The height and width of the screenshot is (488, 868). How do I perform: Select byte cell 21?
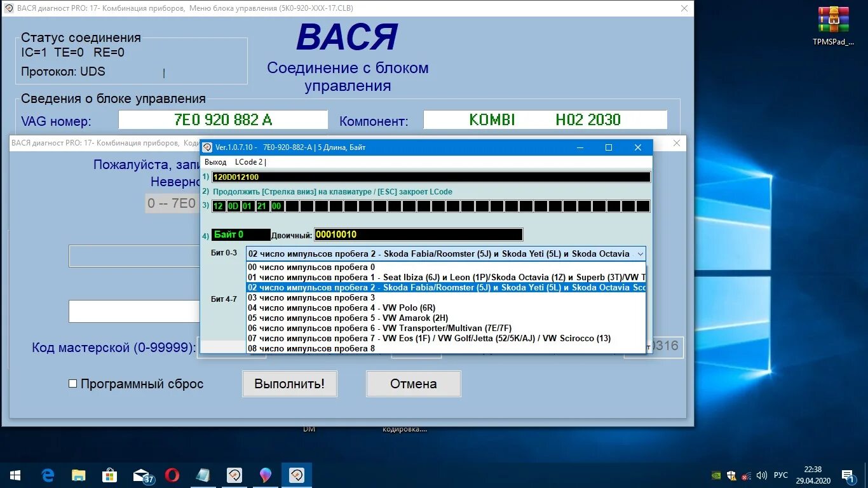(262, 207)
